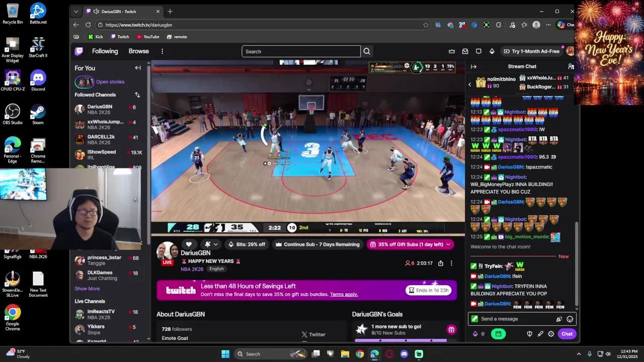This screenshot has height=362, width=644.
Task: Open the Whispers speech bubble icon
Action: [x=478, y=51]
